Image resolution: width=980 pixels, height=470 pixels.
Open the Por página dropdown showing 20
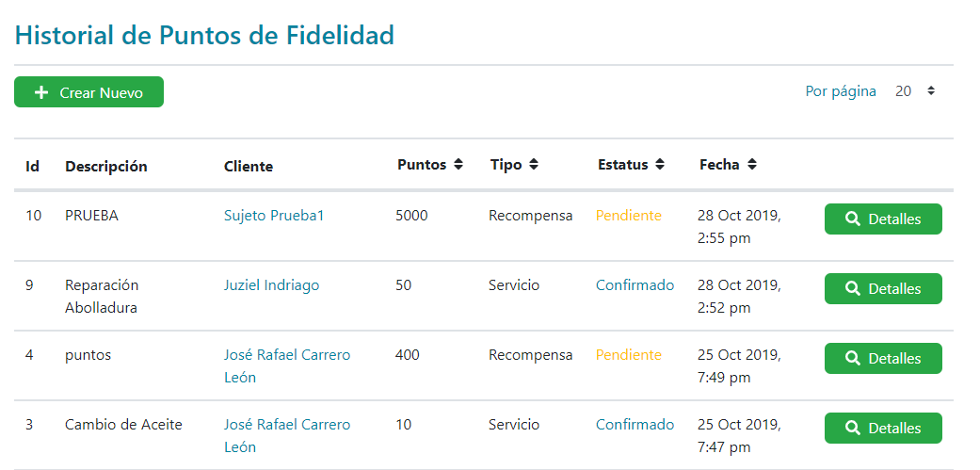coord(914,91)
